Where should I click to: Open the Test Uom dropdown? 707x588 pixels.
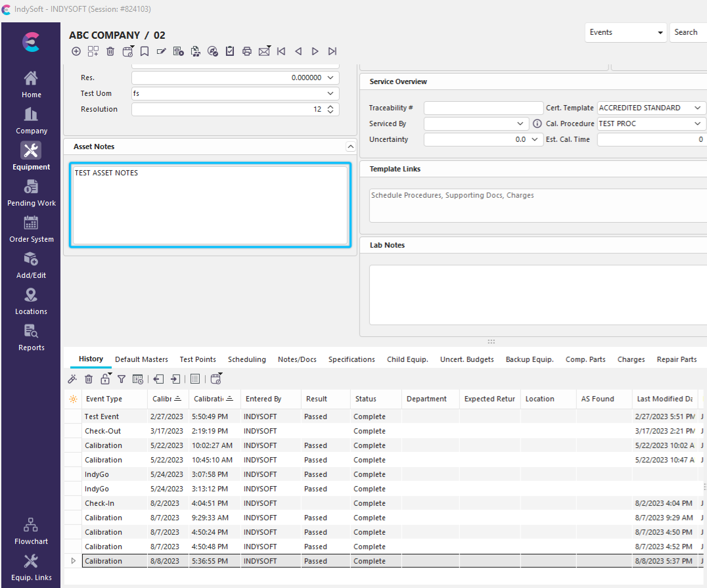[x=331, y=93]
